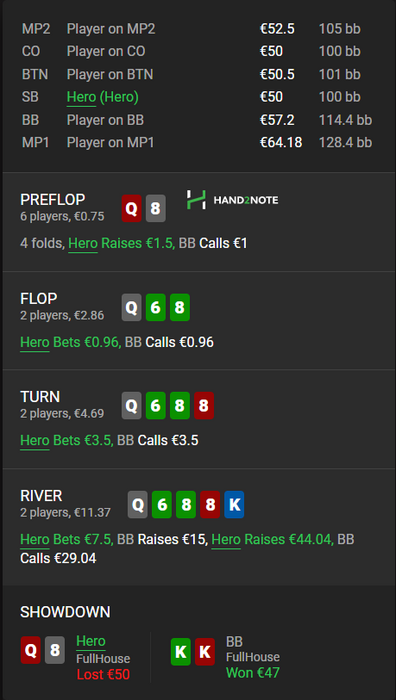Click the Hand2Note logo
This screenshot has width=396, height=700.
232,200
